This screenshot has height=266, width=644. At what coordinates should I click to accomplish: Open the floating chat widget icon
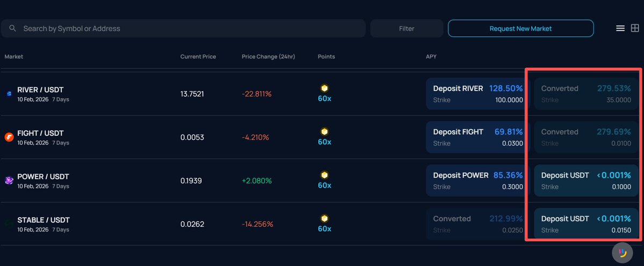[x=623, y=253]
